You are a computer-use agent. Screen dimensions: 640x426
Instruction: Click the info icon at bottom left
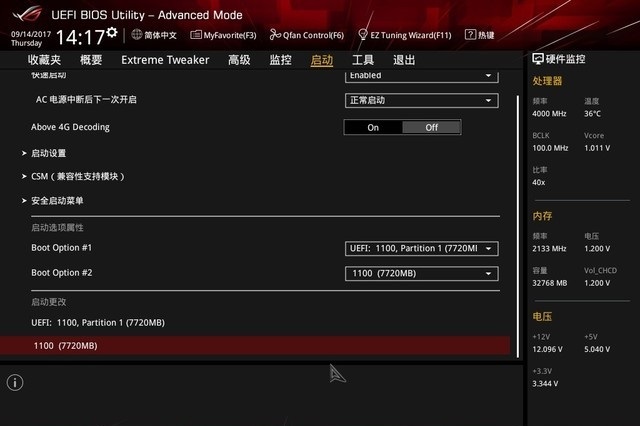15,382
